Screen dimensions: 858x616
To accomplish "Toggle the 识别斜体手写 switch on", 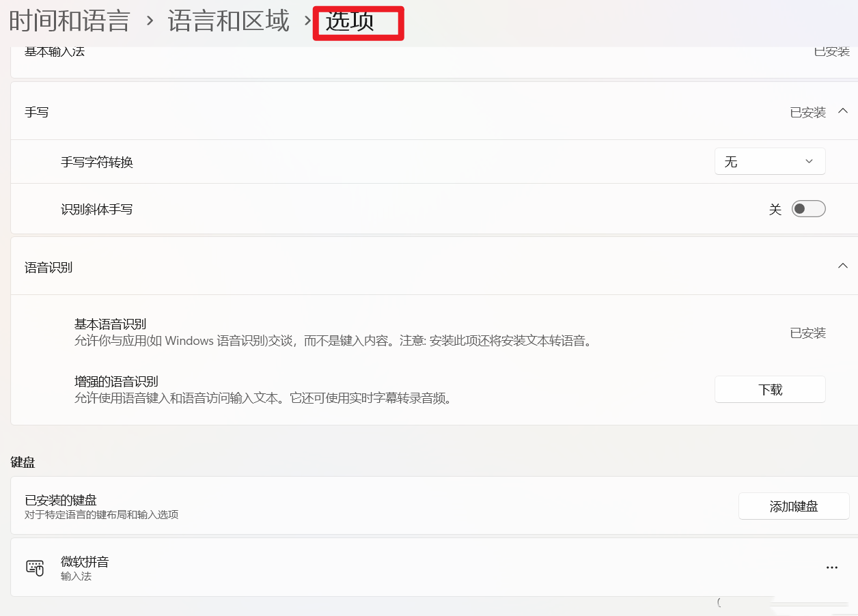I will click(808, 209).
